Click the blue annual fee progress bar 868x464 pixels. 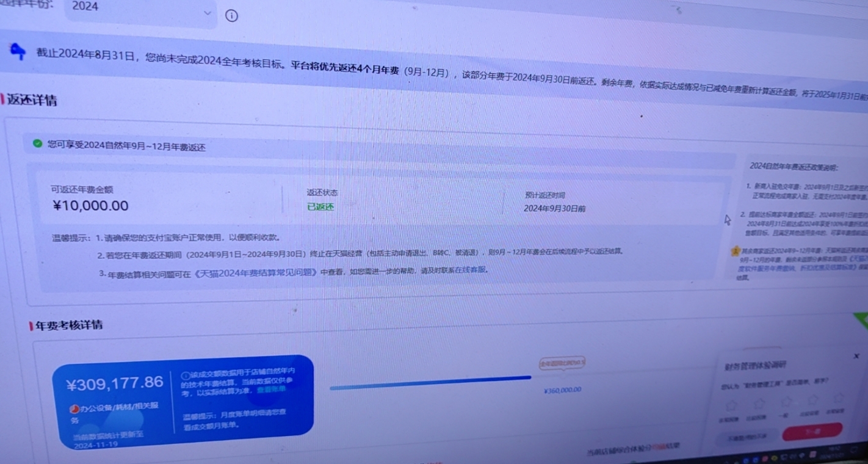(x=430, y=383)
